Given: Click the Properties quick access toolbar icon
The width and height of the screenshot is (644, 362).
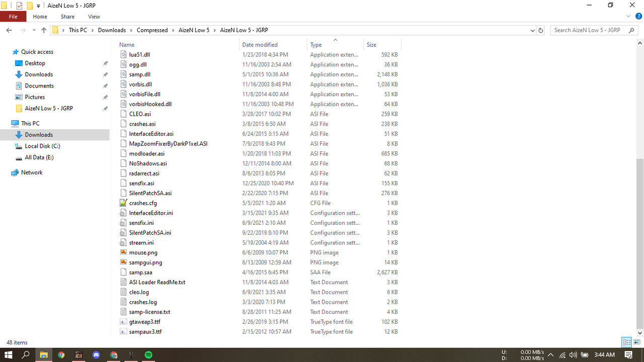Looking at the screenshot, I should point(19,6).
